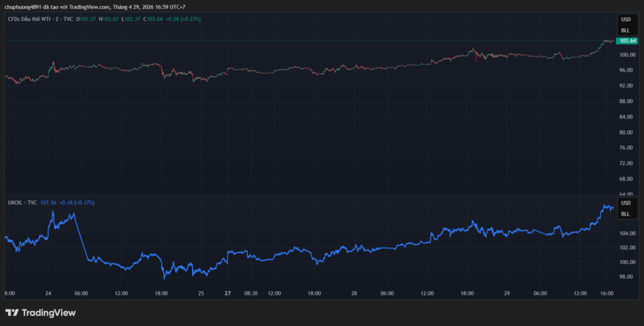Open BLL unit selector in UKOIL pane
This screenshot has height=326, width=644.
625,214
